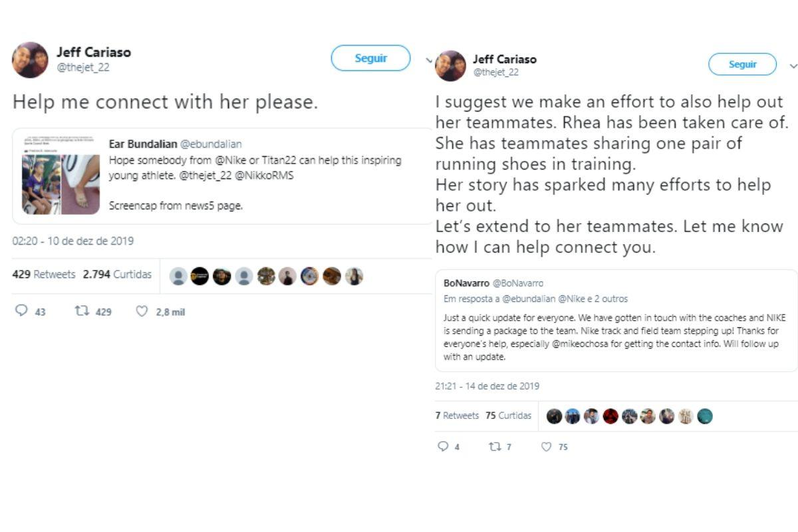Expand left tweet options chevron
The image size is (798, 532).
coord(429,60)
